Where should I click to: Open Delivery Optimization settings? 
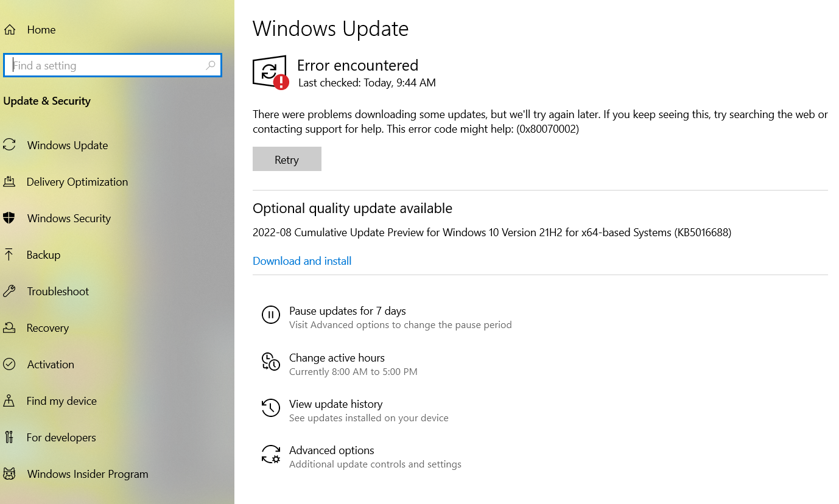(x=77, y=181)
